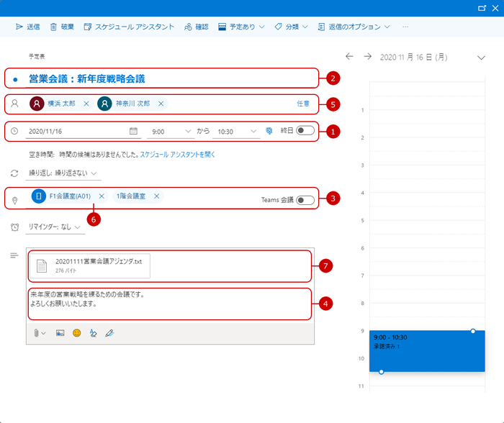The width and height of the screenshot is (504, 423).
Task: Enable the Teams 会議 toggle
Action: [x=305, y=199]
